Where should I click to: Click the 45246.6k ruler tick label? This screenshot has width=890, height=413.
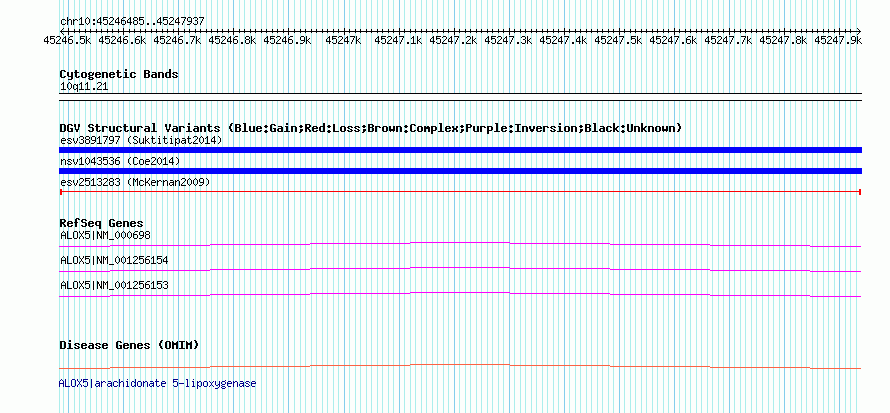(x=124, y=40)
